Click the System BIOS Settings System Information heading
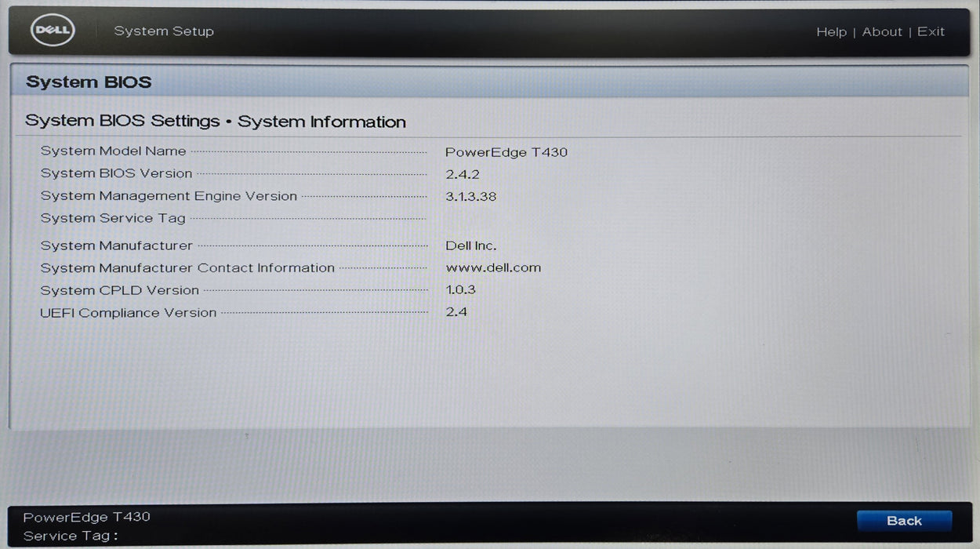 (x=216, y=122)
